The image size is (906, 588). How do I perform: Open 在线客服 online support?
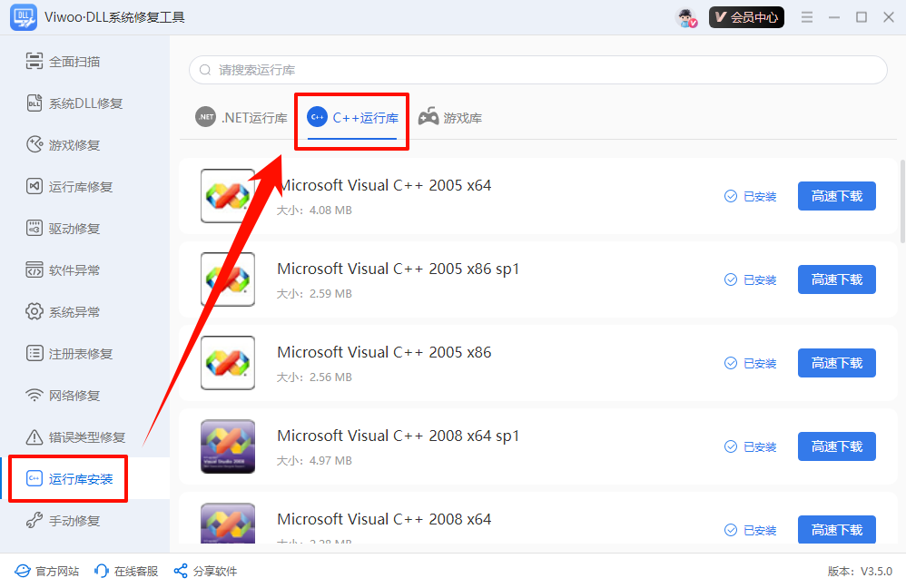pyautogui.click(x=126, y=571)
